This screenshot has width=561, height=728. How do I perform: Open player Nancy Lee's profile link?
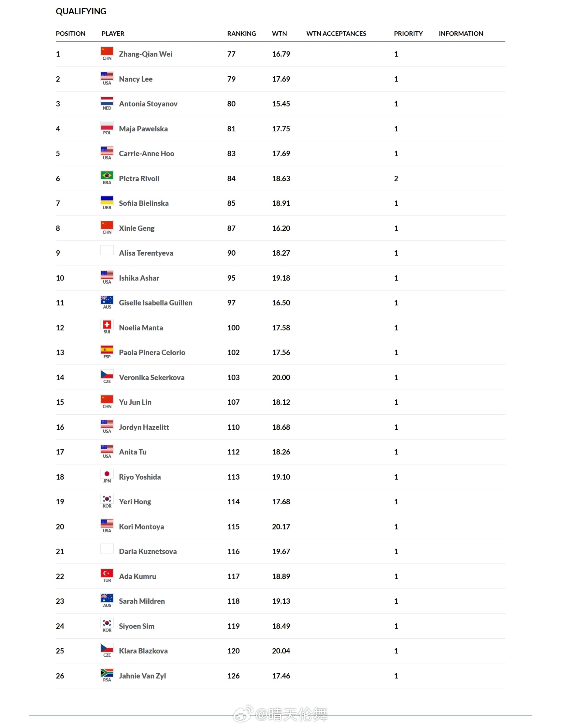tap(136, 79)
